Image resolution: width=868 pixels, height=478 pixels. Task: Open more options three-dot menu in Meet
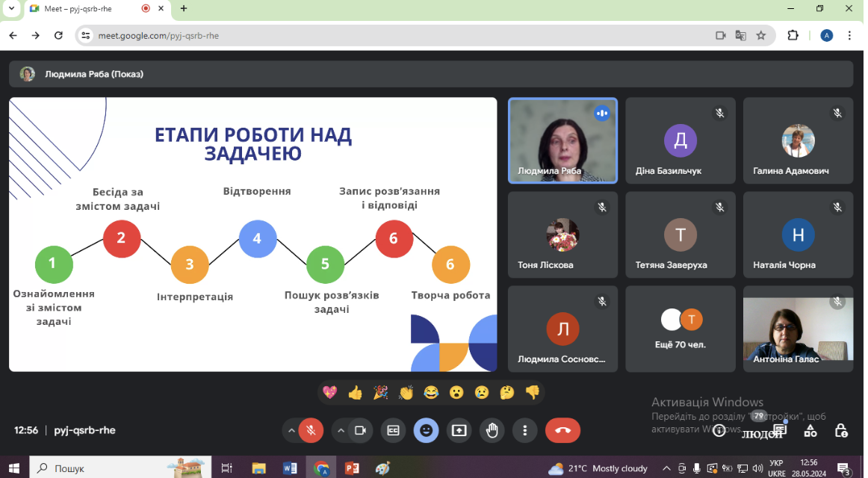point(525,430)
